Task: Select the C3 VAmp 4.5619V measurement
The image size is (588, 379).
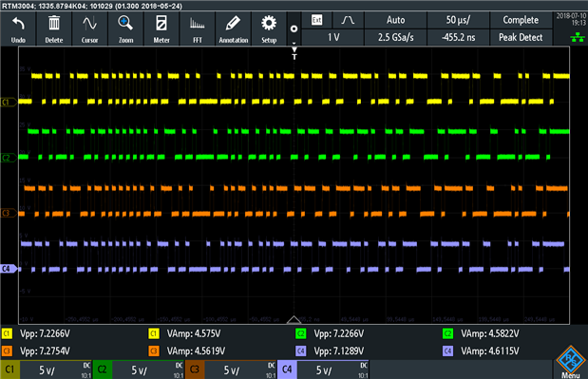Action: 187,351
